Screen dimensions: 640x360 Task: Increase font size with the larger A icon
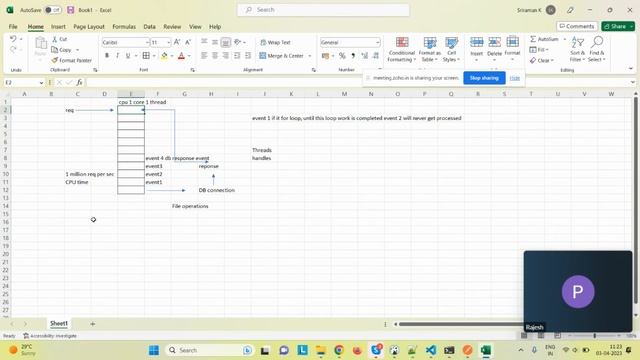pyautogui.click(x=177, y=42)
